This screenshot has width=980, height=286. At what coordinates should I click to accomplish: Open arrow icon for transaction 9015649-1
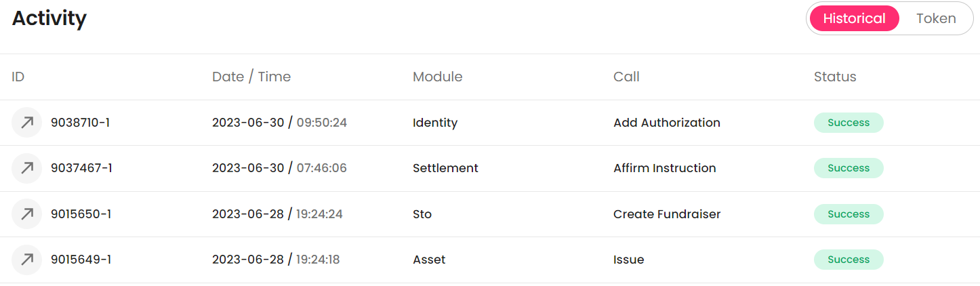click(x=27, y=260)
